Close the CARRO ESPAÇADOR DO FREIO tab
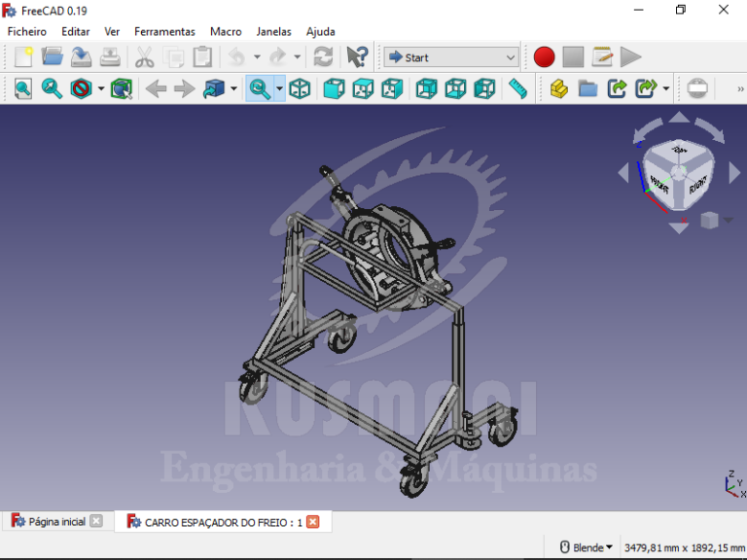Image resolution: width=747 pixels, height=560 pixels. [x=312, y=522]
